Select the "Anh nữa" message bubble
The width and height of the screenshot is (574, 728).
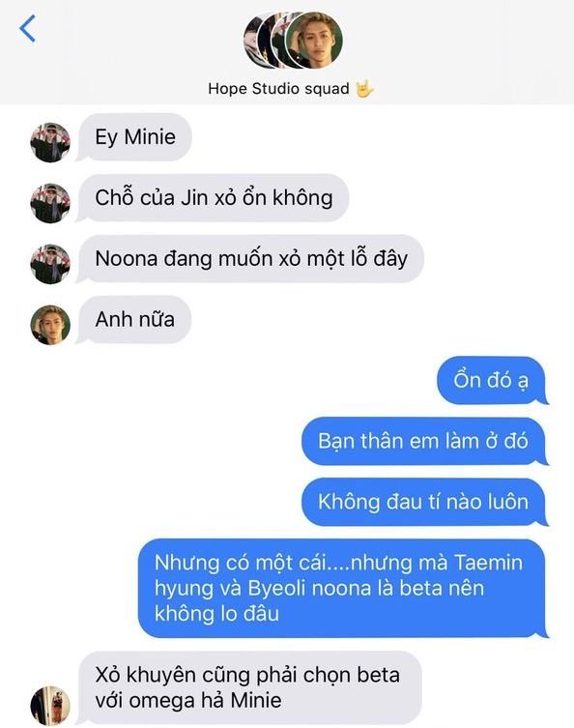[x=134, y=319]
